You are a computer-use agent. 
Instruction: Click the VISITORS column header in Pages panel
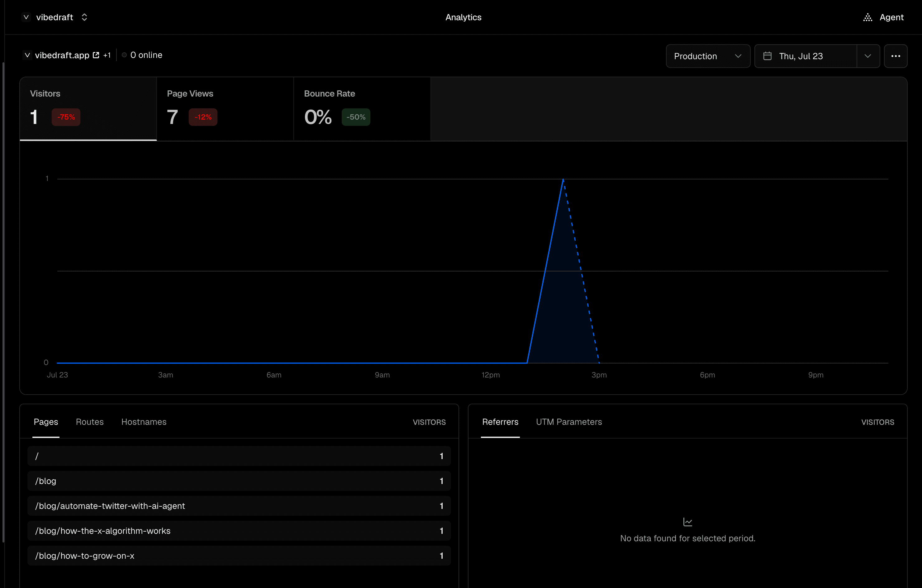[x=429, y=422]
